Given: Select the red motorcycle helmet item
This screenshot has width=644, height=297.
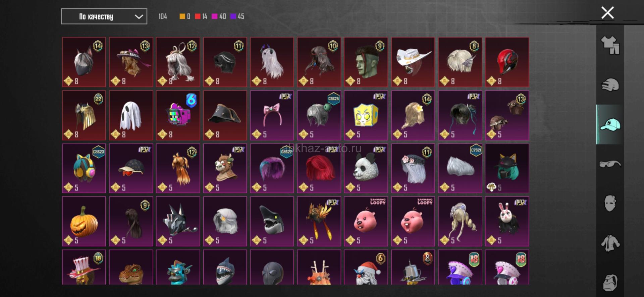Looking at the screenshot, I should (x=507, y=62).
